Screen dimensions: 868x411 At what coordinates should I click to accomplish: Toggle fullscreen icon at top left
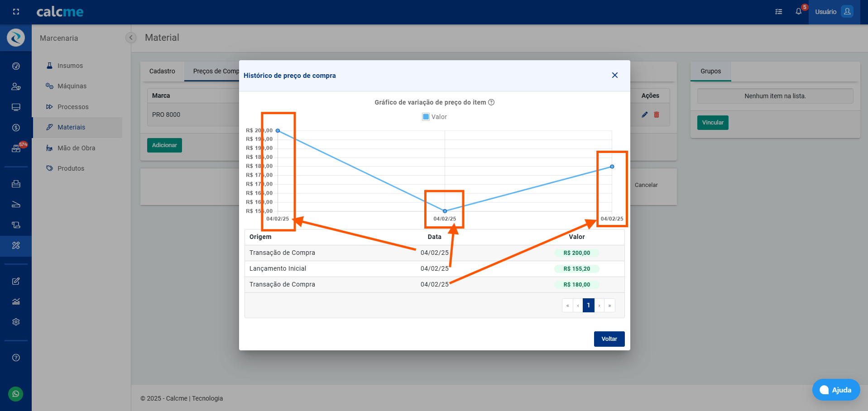tap(16, 12)
